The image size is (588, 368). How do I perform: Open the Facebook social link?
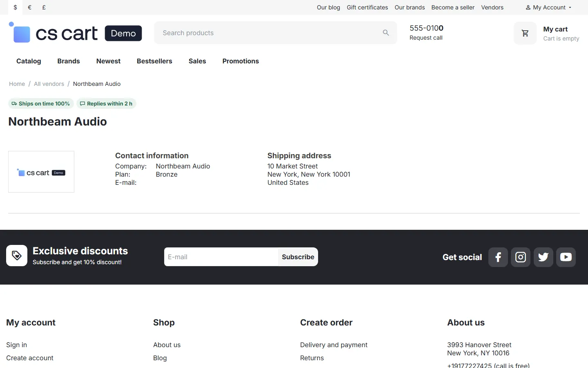(x=498, y=257)
